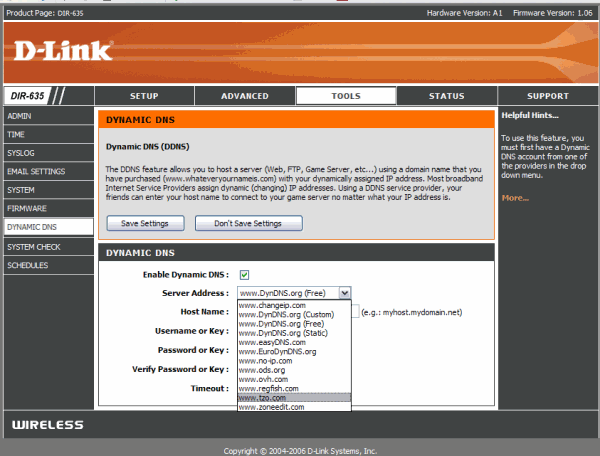Open SCHEDULES in the sidebar
600x456 pixels.
49,265
